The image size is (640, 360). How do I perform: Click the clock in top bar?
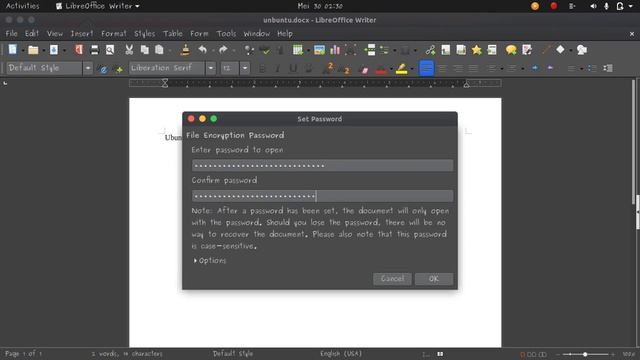[x=320, y=6]
